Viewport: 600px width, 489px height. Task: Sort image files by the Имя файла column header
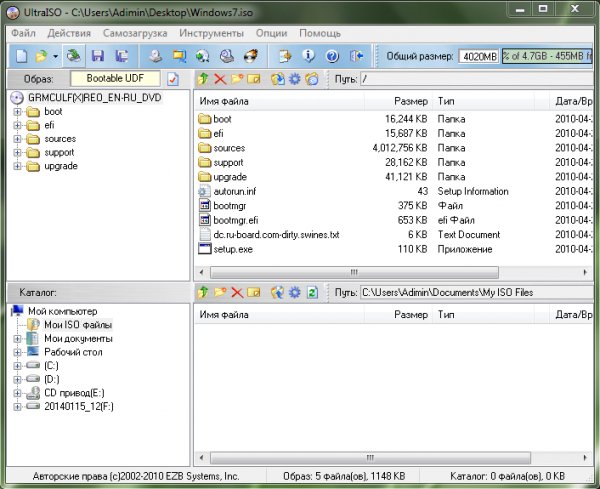click(x=280, y=101)
